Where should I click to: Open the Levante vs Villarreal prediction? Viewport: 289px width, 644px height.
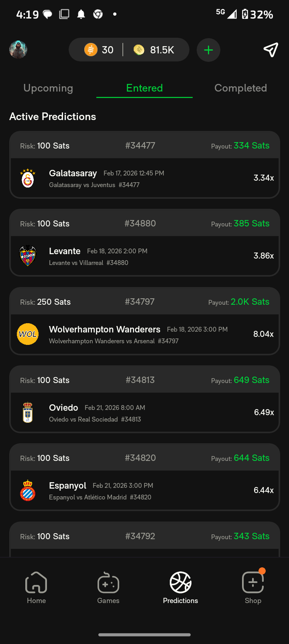(x=144, y=256)
